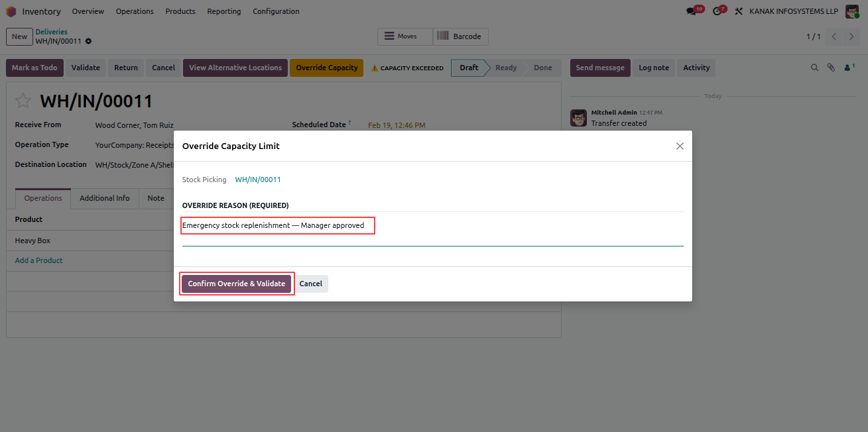Go to next record arrow
The width and height of the screenshot is (868, 432).
(852, 36)
